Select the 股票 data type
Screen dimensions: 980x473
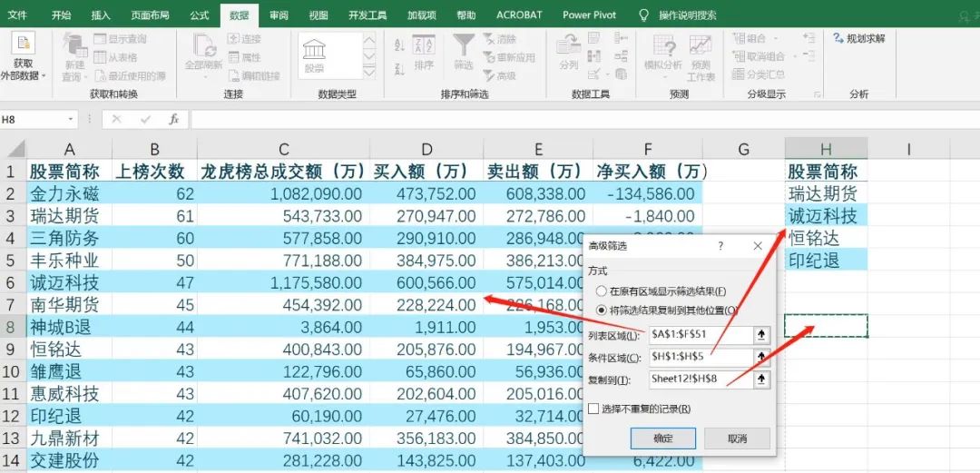[314, 57]
